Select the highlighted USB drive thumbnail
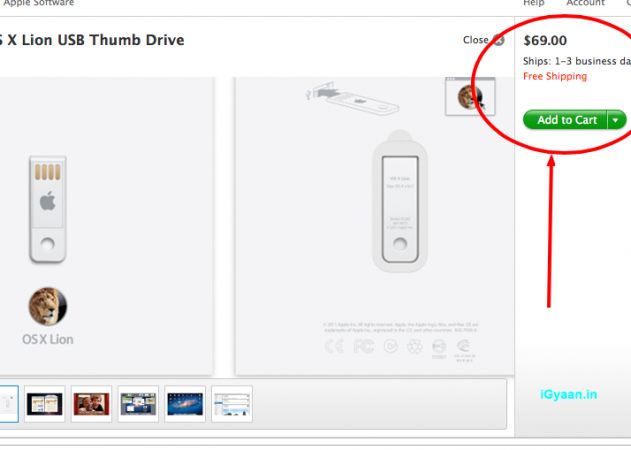 (8, 404)
